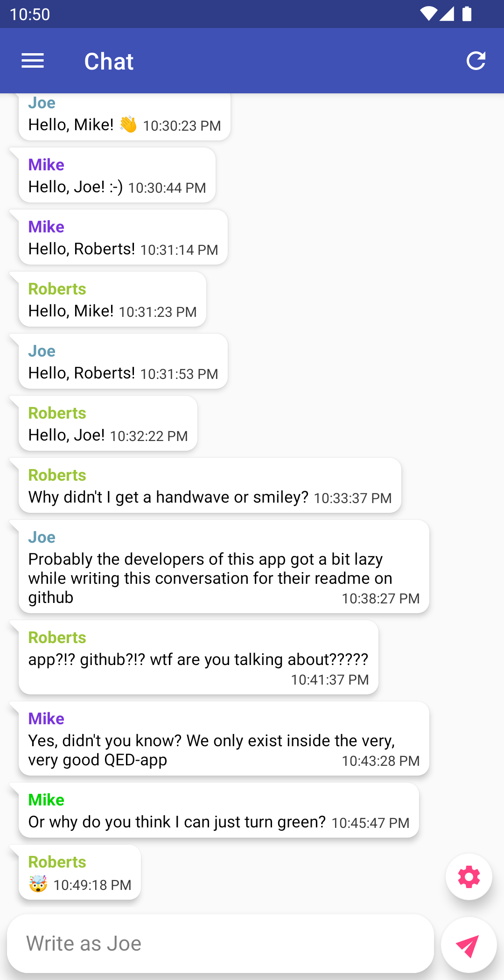The height and width of the screenshot is (980, 504).
Task: Tap the refresh icon in toolbar
Action: (476, 61)
